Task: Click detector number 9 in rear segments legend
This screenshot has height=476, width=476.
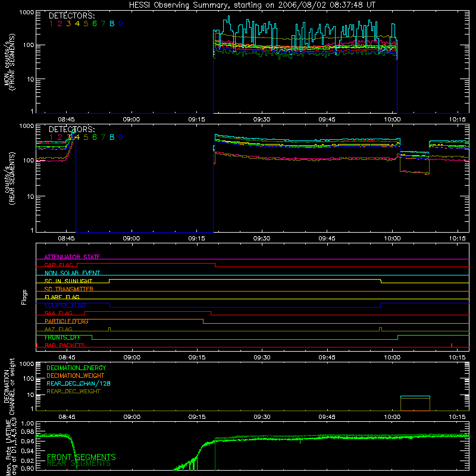Action: click(x=121, y=137)
